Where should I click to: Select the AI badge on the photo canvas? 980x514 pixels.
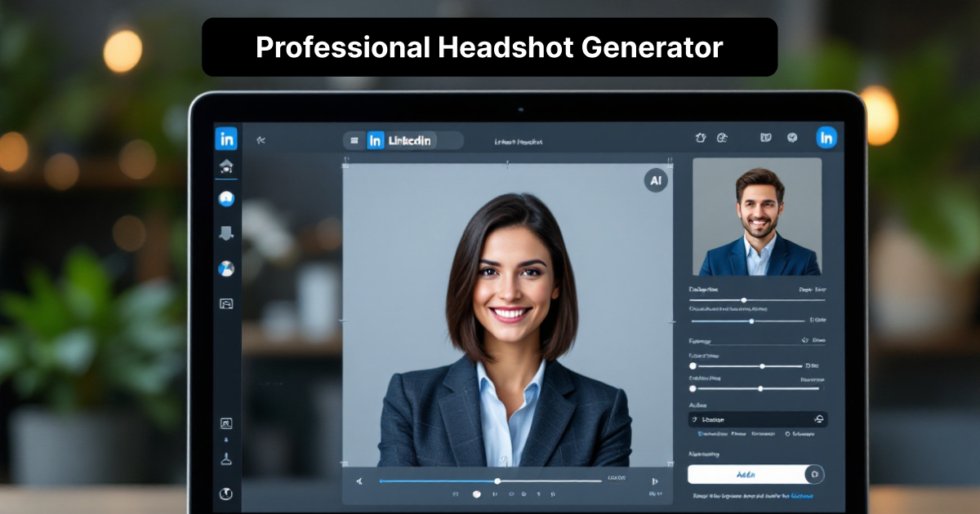pyautogui.click(x=657, y=181)
